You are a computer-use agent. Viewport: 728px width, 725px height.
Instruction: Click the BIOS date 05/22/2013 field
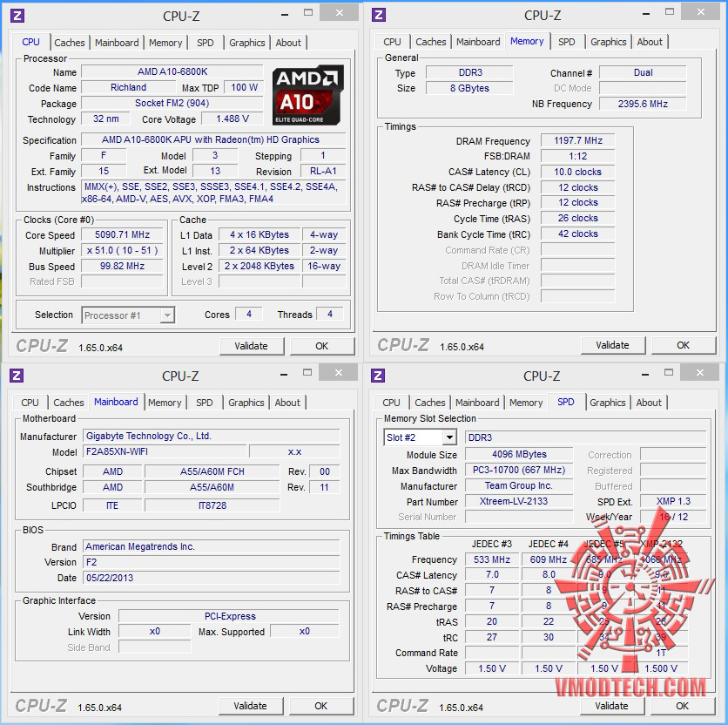click(212, 578)
